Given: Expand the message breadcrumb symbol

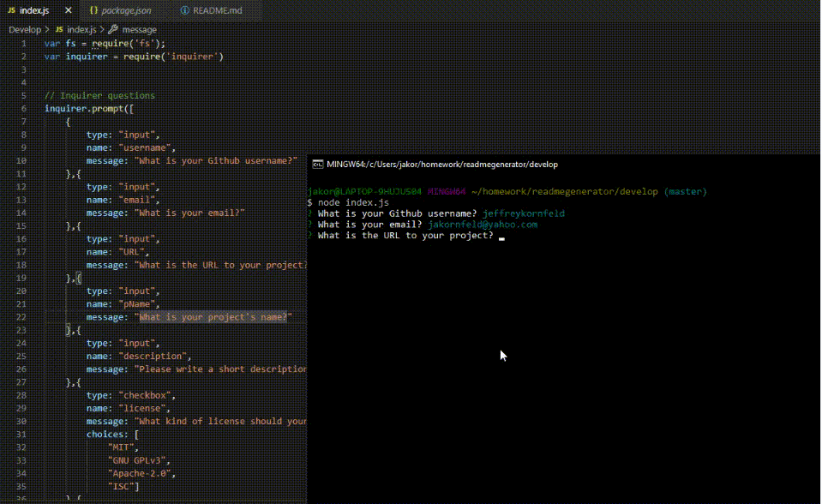Looking at the screenshot, I should tap(139, 29).
